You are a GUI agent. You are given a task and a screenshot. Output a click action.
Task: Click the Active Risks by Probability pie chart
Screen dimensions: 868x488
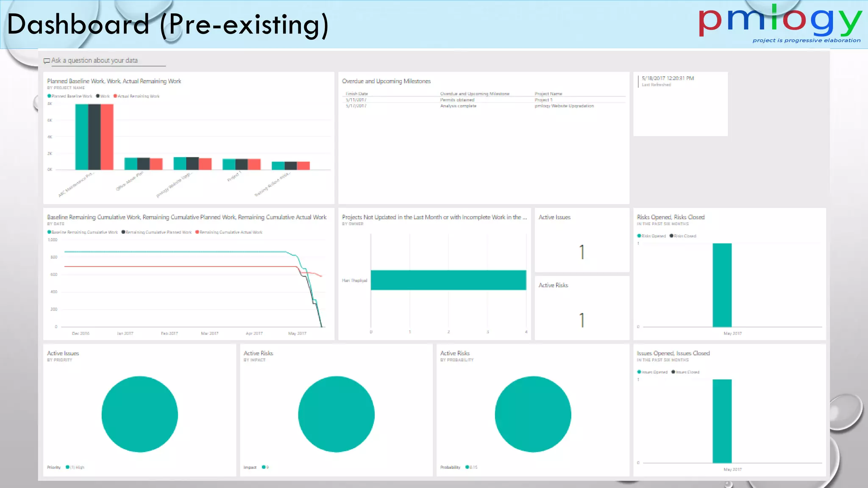[x=533, y=414]
